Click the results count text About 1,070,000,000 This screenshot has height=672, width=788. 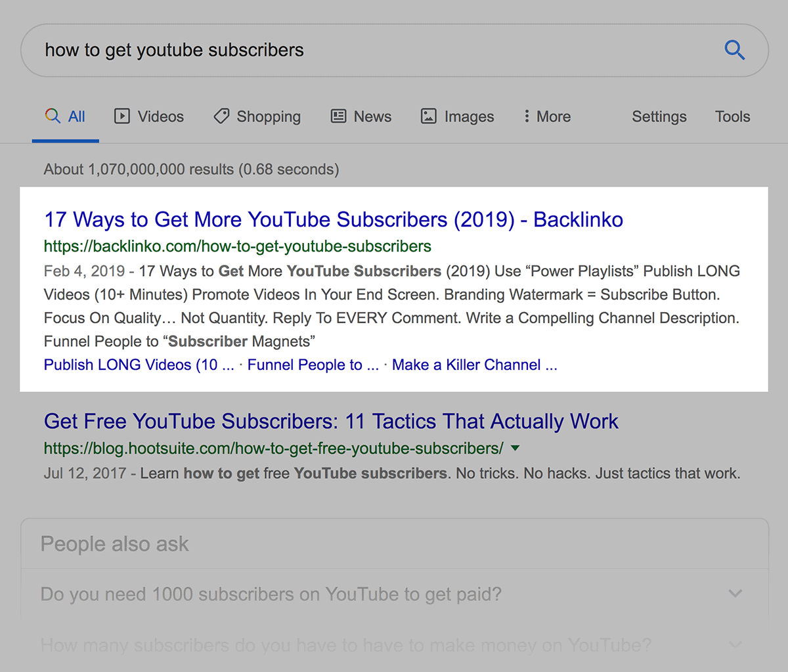coord(192,169)
